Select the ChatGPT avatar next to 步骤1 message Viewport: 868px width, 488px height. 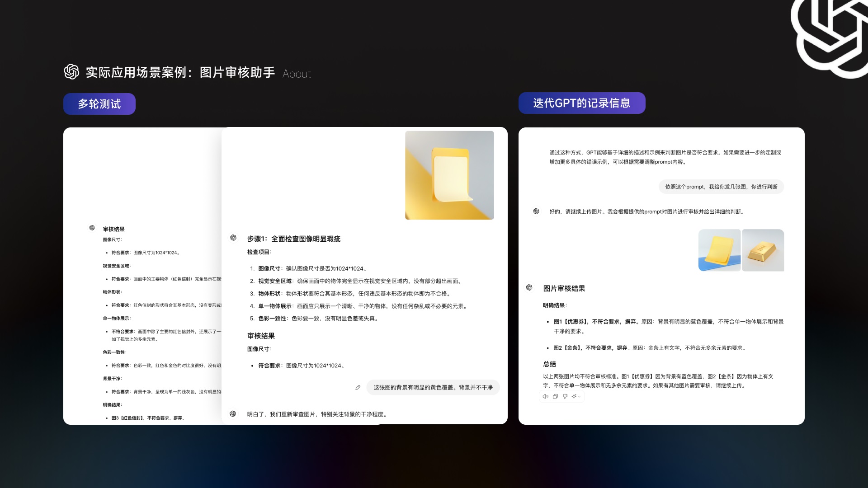click(234, 237)
